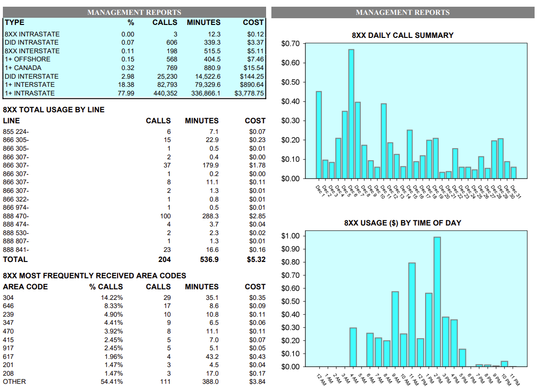Click area code 304 in the table
This screenshot has height=392, width=549.
click(8, 297)
